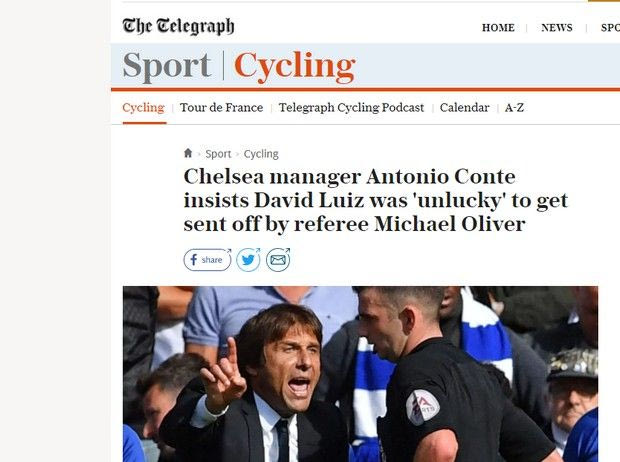Go to the Calendar tab
The image size is (620, 462).
[x=464, y=108]
